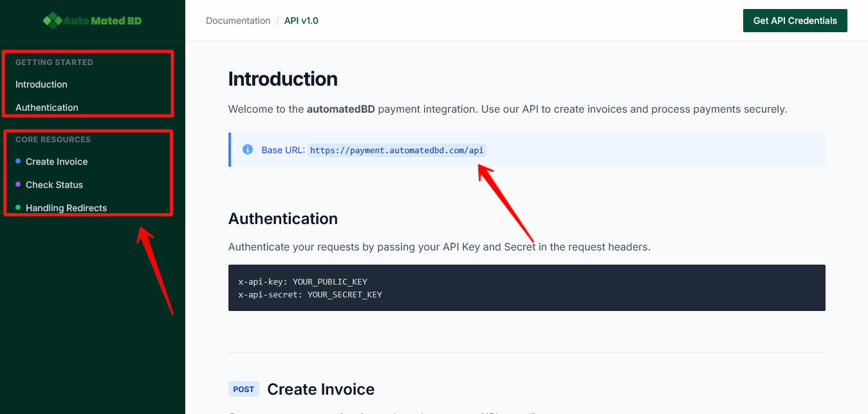Image resolution: width=868 pixels, height=414 pixels.
Task: Open Check Status from Core Resources
Action: tap(54, 185)
